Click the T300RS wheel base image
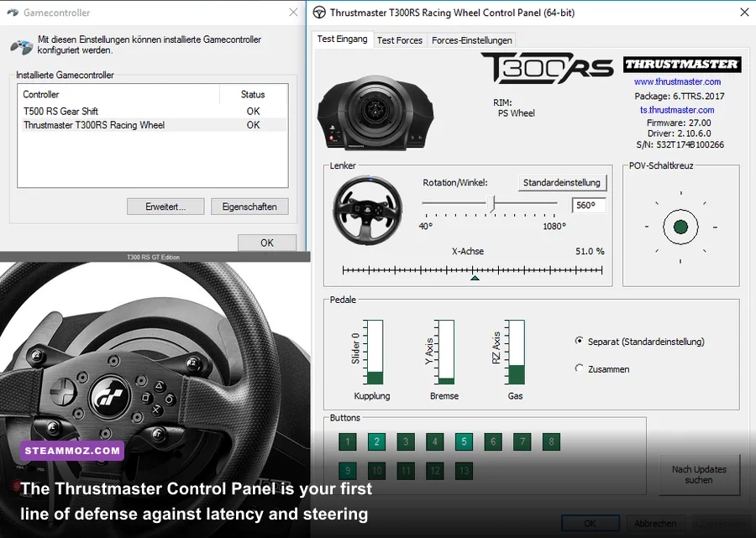 pos(375,113)
